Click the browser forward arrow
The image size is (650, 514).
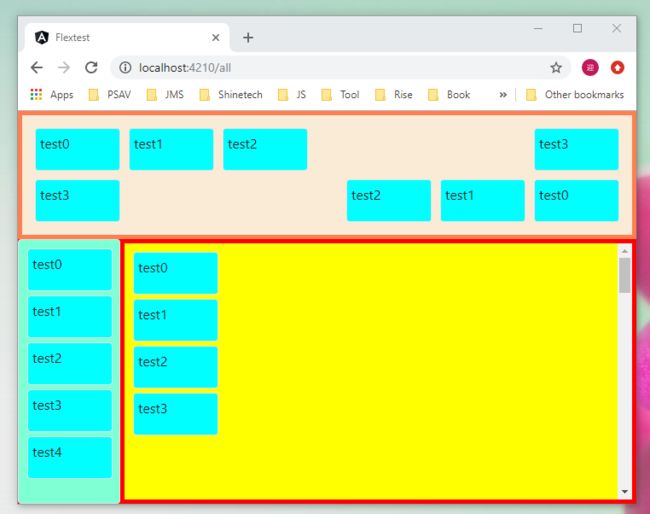[64, 68]
